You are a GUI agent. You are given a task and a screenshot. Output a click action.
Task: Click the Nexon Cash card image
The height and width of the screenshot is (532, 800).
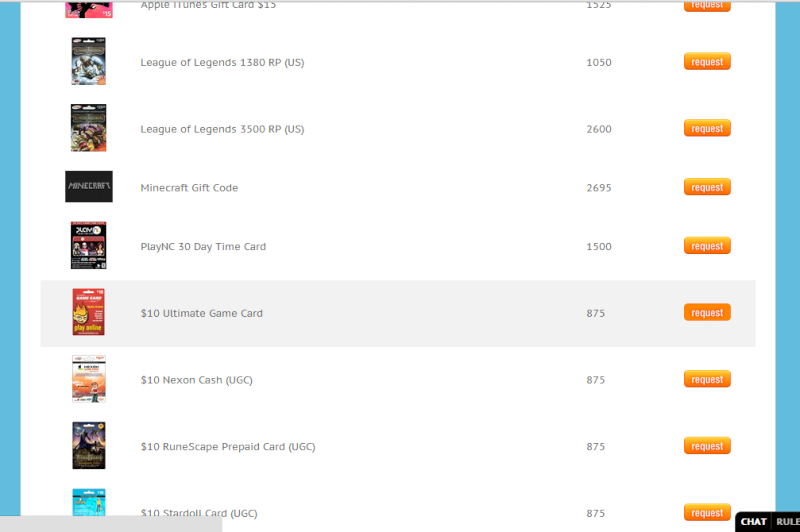89,379
